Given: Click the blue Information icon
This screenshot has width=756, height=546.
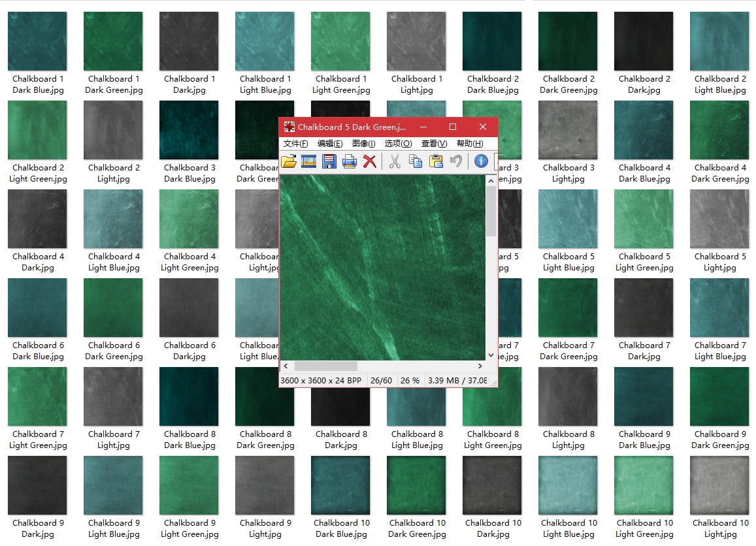Looking at the screenshot, I should point(481,161).
